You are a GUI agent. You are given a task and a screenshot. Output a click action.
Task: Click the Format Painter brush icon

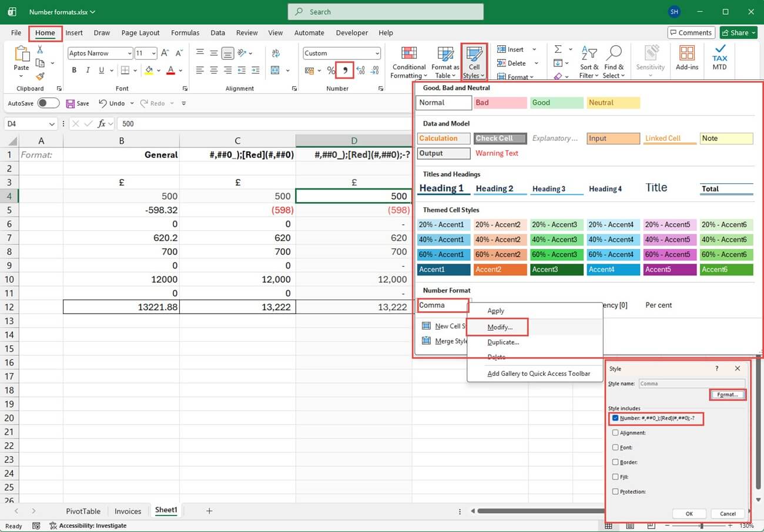click(x=40, y=76)
